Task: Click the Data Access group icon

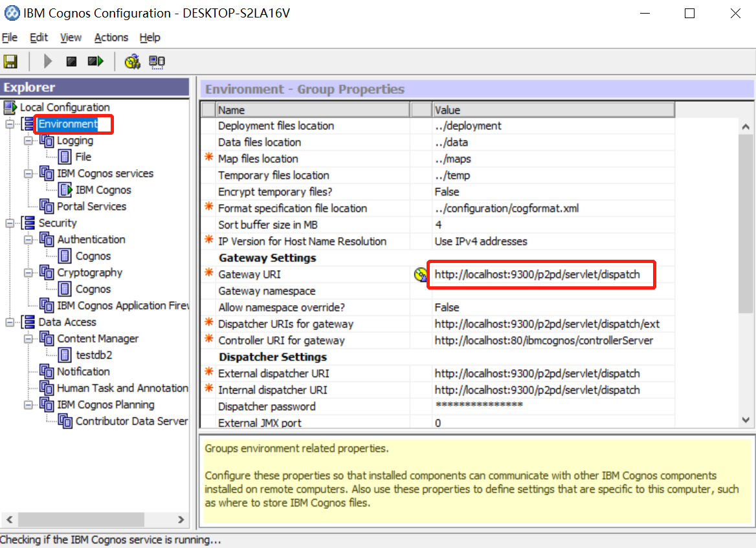Action: click(x=28, y=322)
